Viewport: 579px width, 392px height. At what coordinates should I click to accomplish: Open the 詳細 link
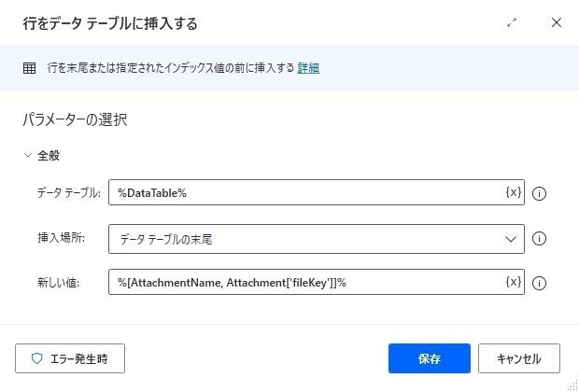308,68
